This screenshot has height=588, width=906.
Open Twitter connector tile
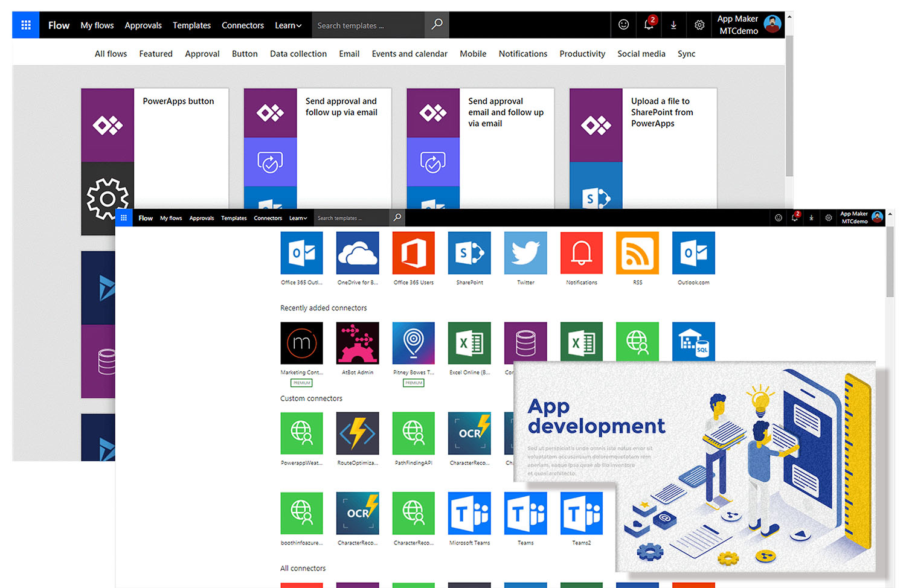pos(525,253)
